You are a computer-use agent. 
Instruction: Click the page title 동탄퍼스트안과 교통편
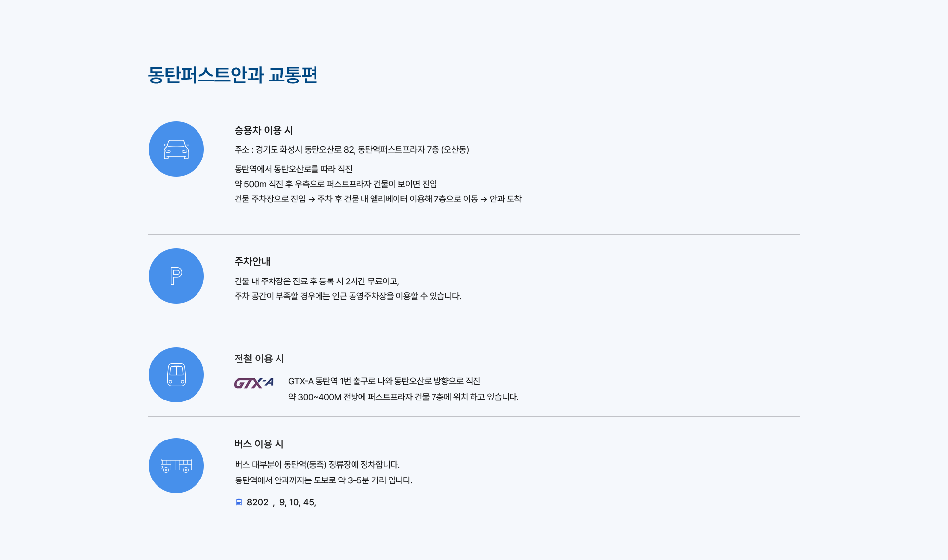[233, 75]
